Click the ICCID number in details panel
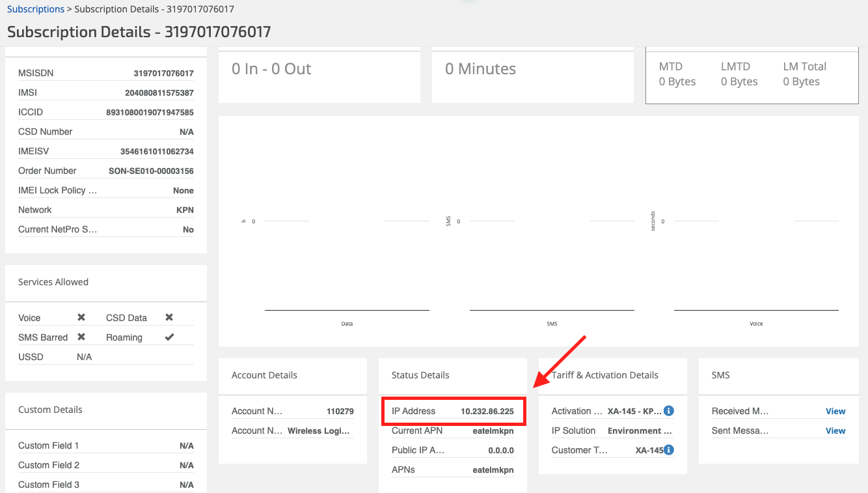Viewport: 868px width, 493px height. 150,113
